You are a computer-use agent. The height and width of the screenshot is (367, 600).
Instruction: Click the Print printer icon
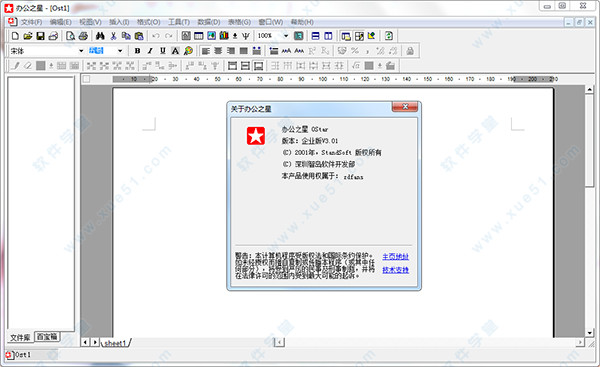pos(83,36)
